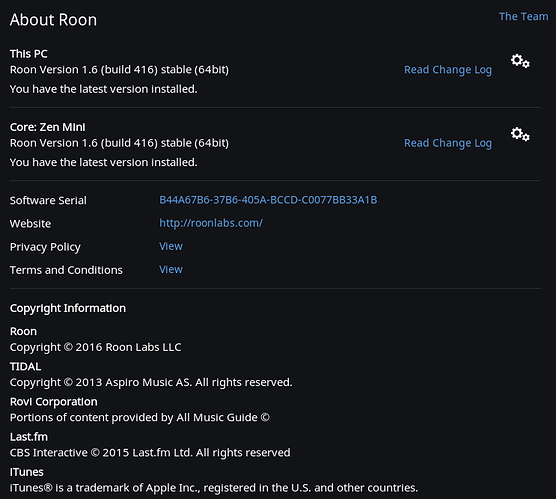Click the Rovi Corporation heading
Screen dimensions: 556x499
point(54,401)
